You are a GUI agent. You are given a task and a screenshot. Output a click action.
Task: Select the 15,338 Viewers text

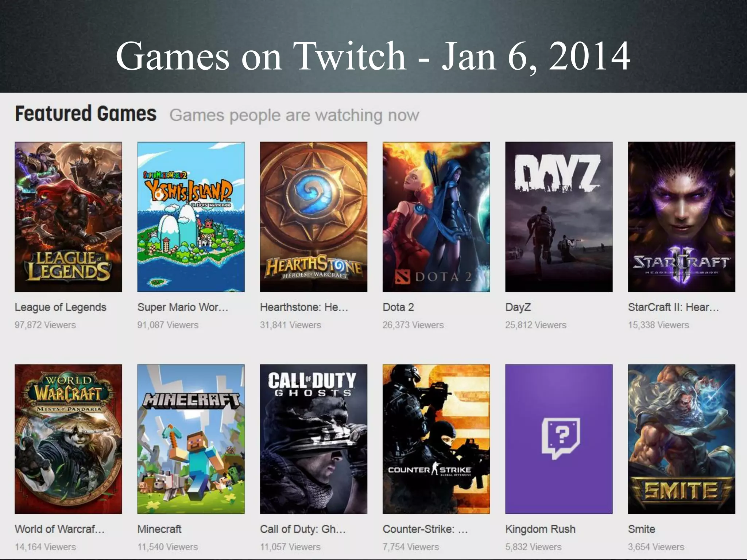(658, 325)
